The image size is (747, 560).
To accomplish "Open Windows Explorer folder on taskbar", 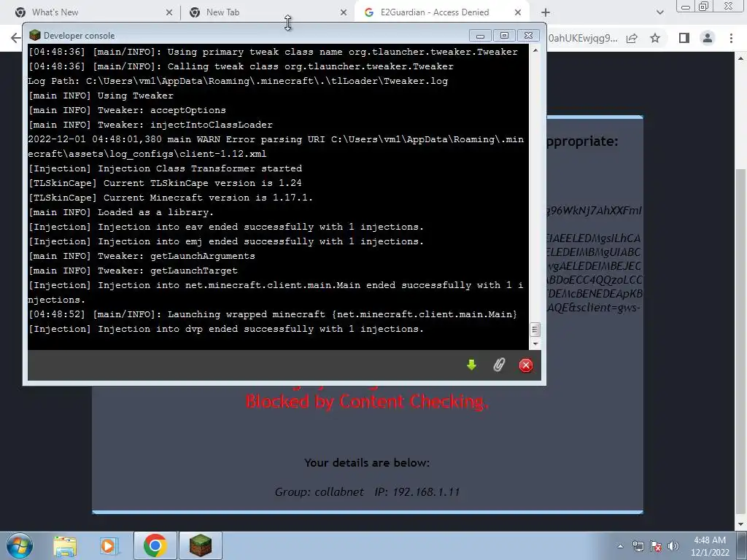I will click(x=65, y=545).
